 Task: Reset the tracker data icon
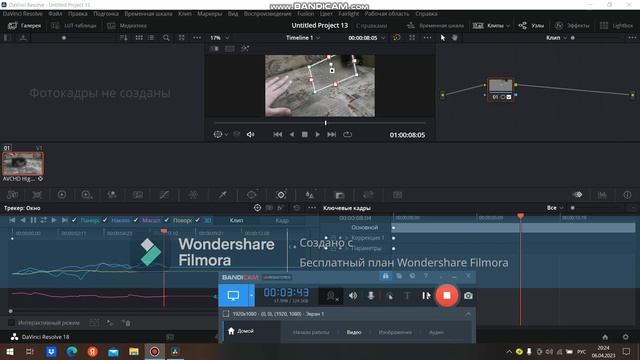pyautogui.click(x=297, y=208)
